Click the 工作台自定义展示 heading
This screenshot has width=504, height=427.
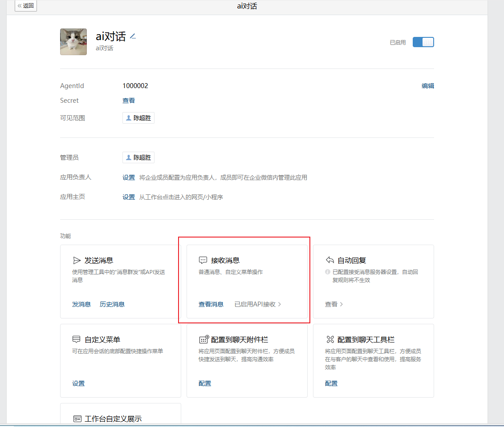tap(113, 419)
